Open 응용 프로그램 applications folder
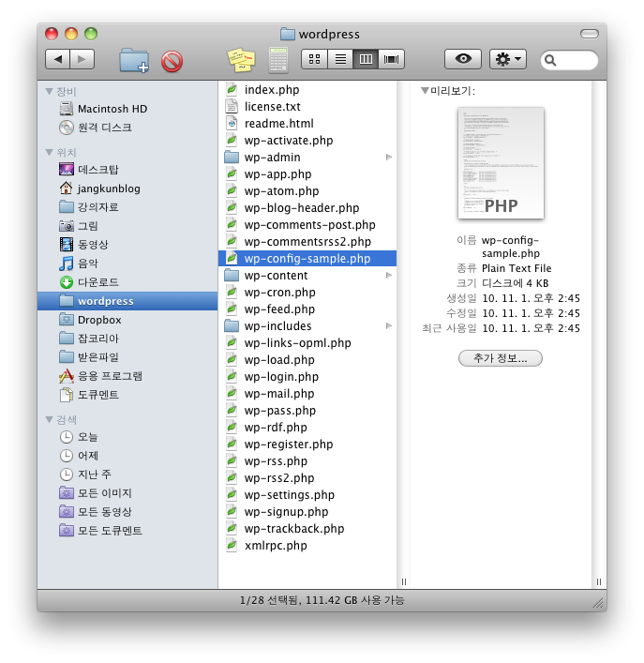 coord(127,375)
